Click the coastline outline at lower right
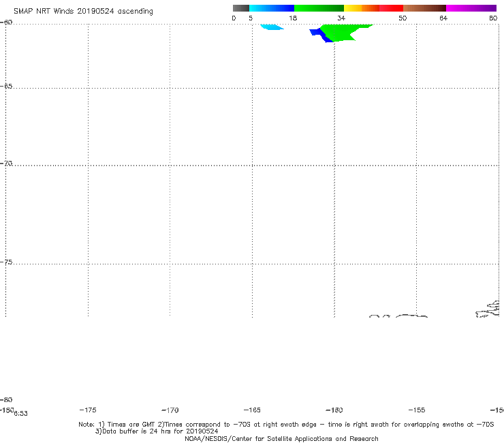The height and width of the screenshot is (443, 504). (488, 309)
